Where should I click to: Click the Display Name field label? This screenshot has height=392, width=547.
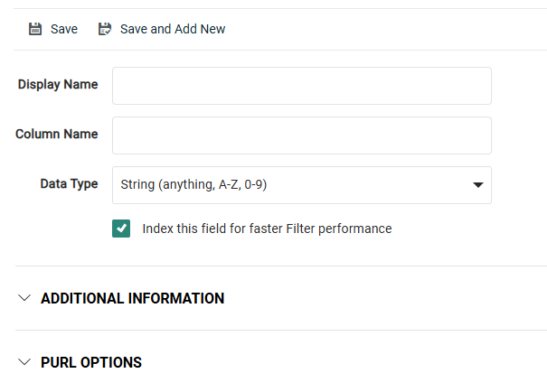click(x=58, y=85)
